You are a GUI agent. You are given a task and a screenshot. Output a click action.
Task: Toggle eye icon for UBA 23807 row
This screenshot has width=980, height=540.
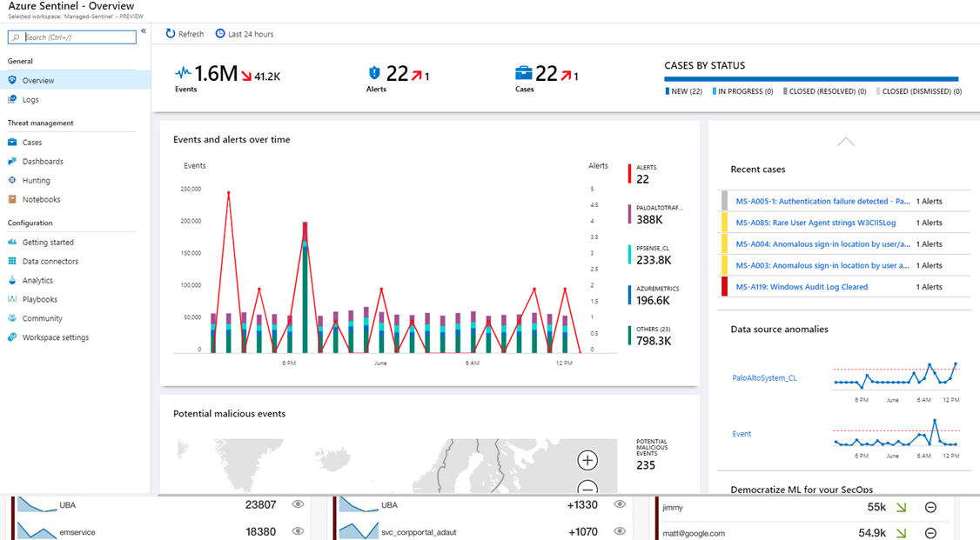[299, 504]
